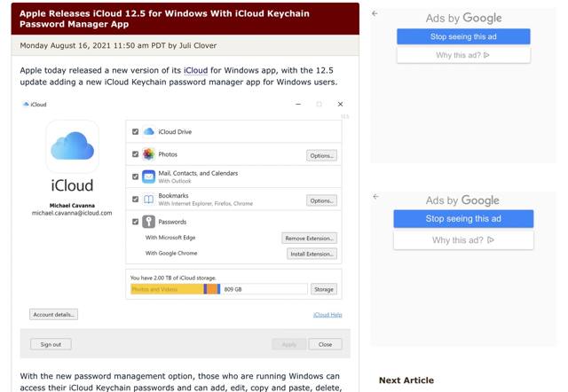Click Install Extension for Google Chrome
This screenshot has width=568, height=392.
(310, 254)
